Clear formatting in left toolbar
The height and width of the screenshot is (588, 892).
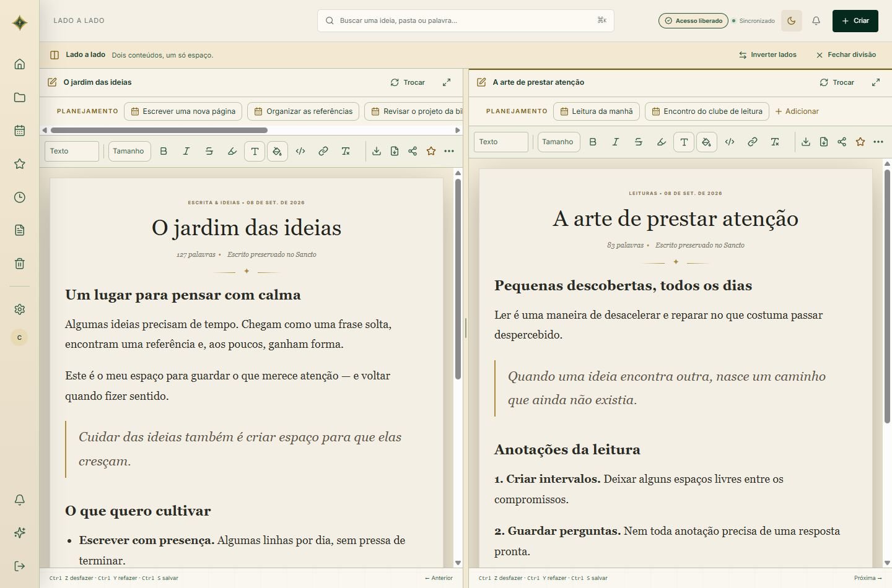point(346,151)
